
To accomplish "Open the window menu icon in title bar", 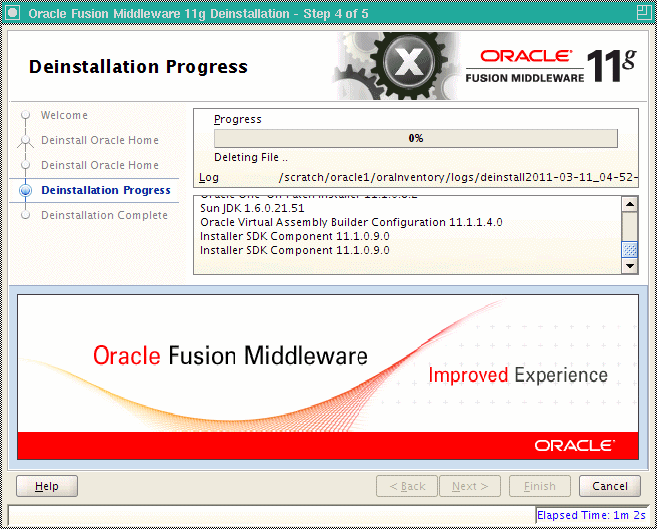I will pyautogui.click(x=13, y=13).
